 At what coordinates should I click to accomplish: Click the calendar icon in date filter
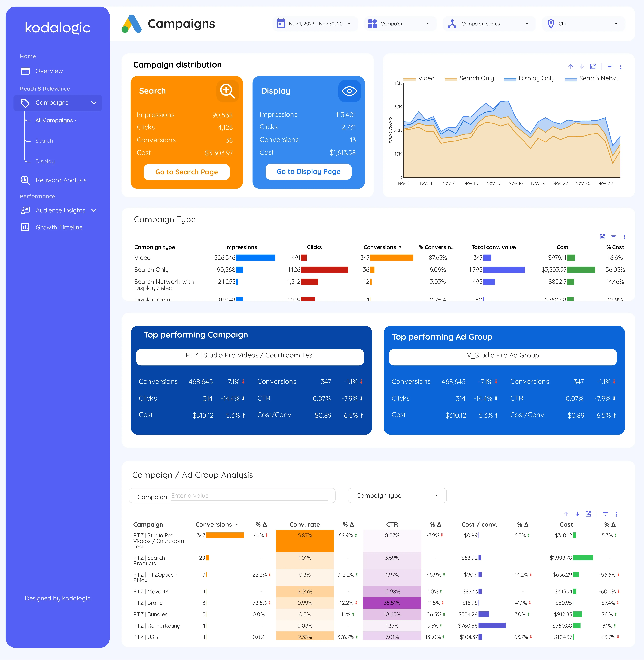[281, 24]
